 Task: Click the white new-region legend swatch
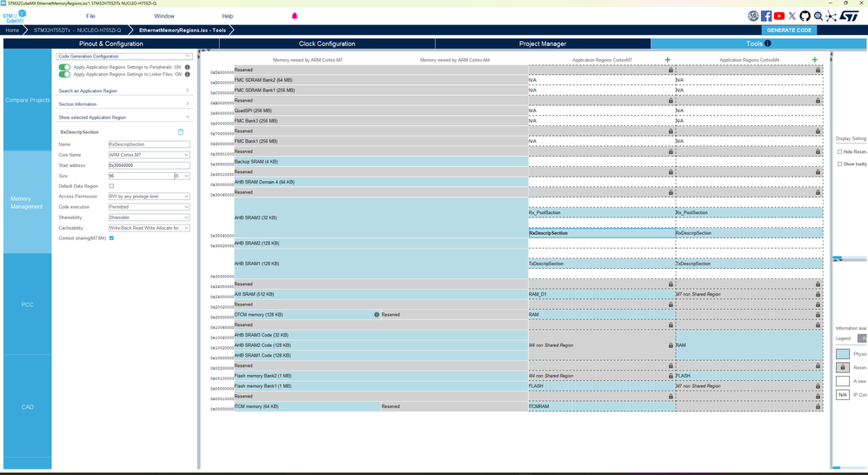coord(843,381)
